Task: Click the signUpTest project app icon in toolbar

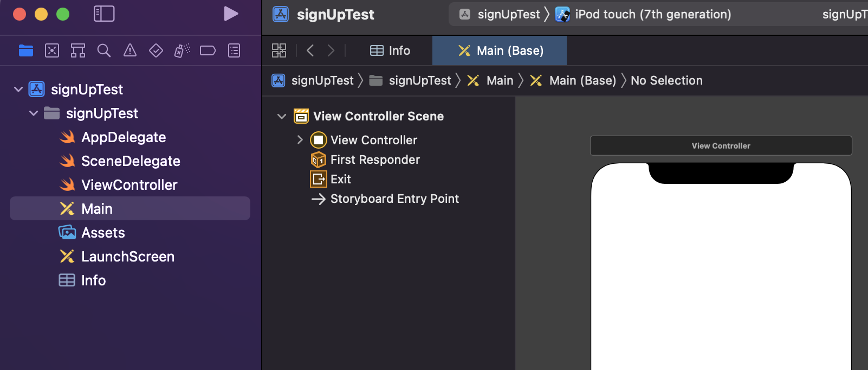Action: coord(281,14)
